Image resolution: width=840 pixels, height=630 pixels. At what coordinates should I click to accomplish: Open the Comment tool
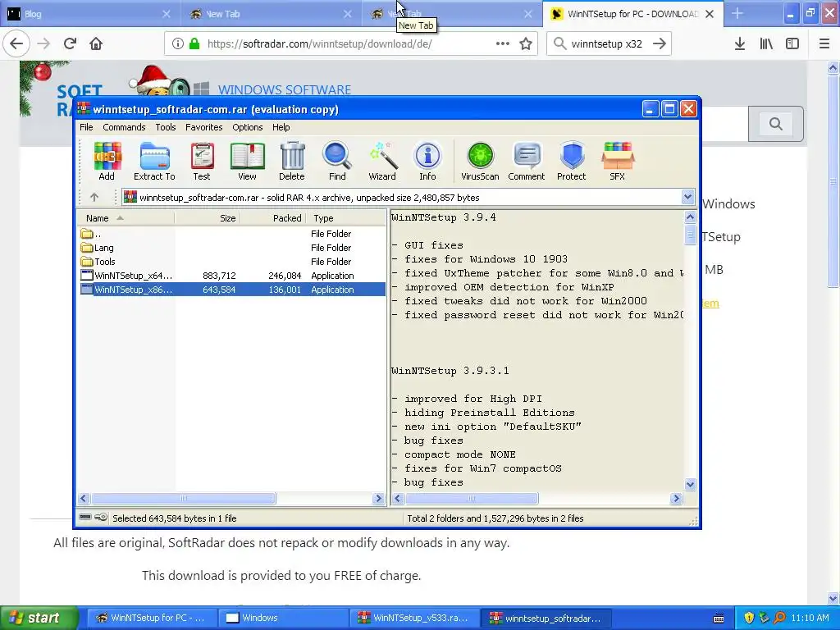527,161
